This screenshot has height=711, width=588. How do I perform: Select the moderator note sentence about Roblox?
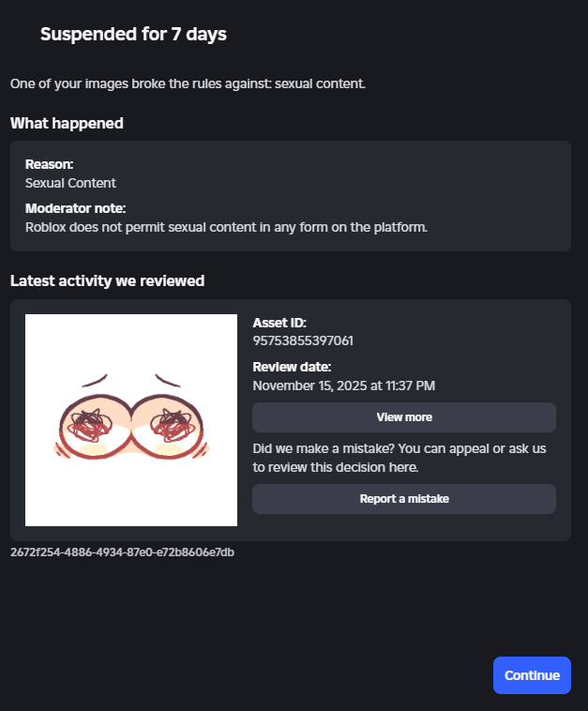[x=226, y=227]
